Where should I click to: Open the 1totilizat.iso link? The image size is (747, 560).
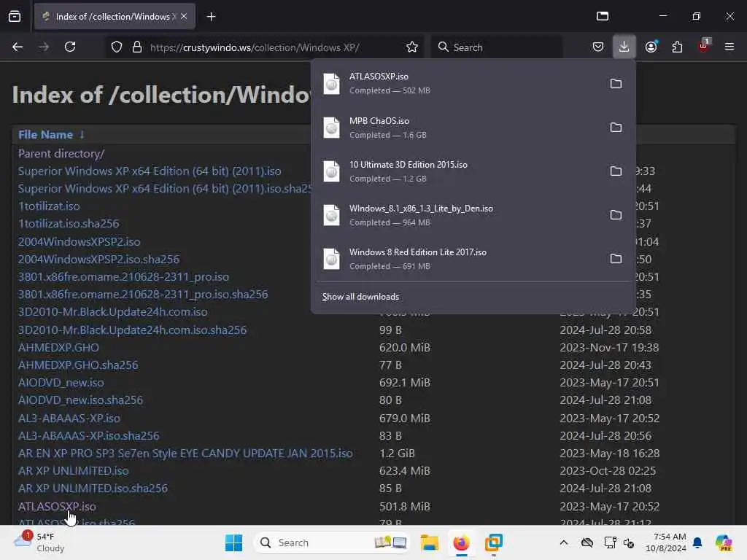point(49,206)
